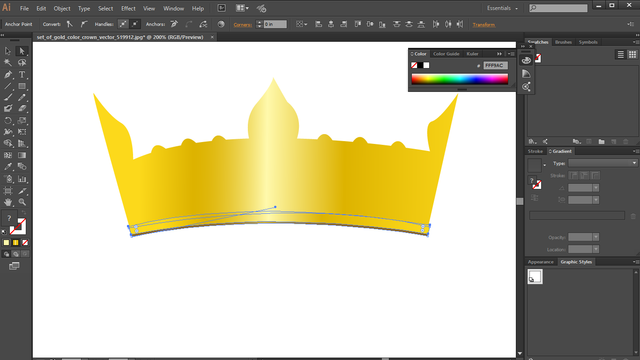
Task: Enable Draw Behind mode
Action: click(16, 254)
